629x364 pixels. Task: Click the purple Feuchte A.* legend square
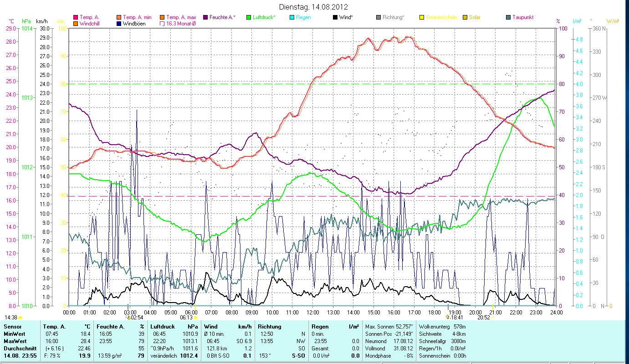[x=205, y=18]
